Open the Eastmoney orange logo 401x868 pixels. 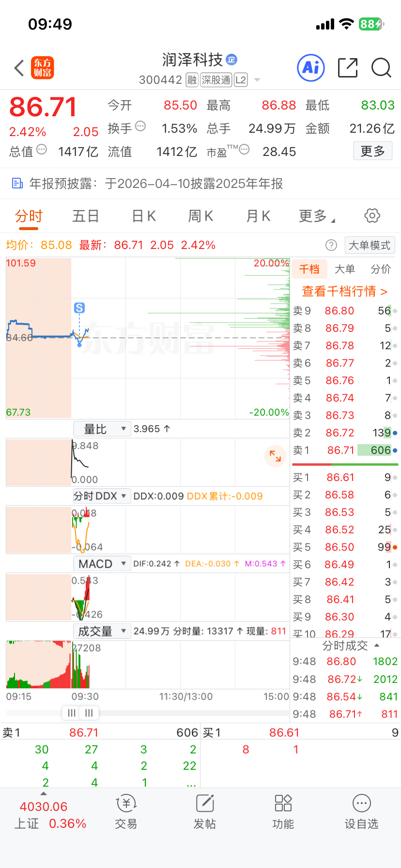point(43,68)
